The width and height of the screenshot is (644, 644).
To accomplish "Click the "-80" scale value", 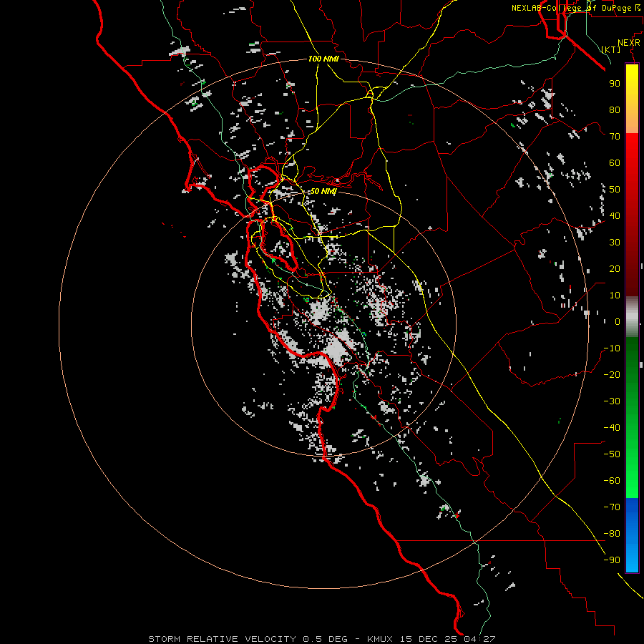I will pos(612,534).
